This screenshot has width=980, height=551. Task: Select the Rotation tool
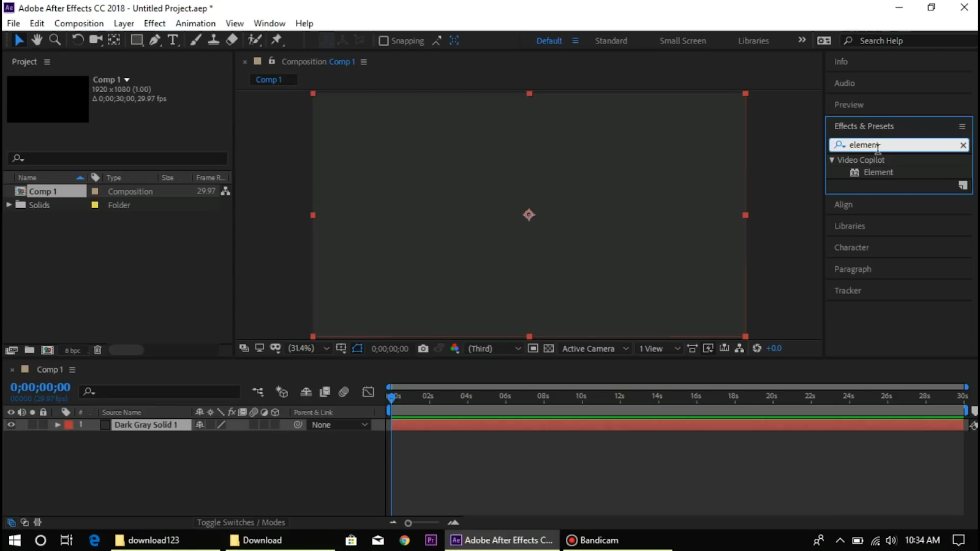[78, 40]
